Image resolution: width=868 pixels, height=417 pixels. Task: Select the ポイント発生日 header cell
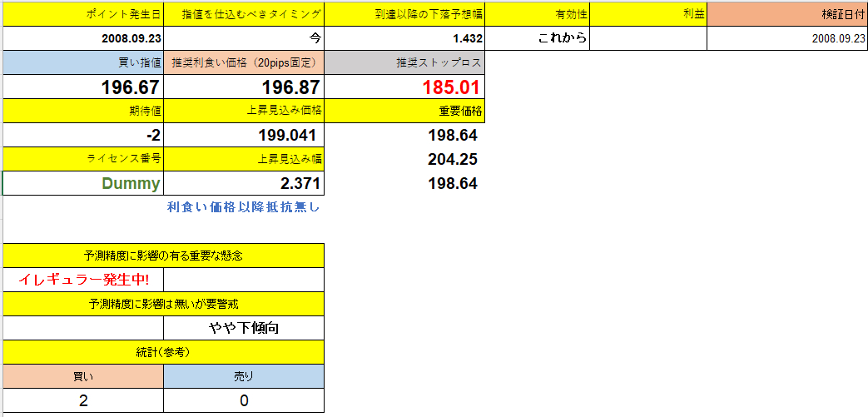pyautogui.click(x=83, y=15)
